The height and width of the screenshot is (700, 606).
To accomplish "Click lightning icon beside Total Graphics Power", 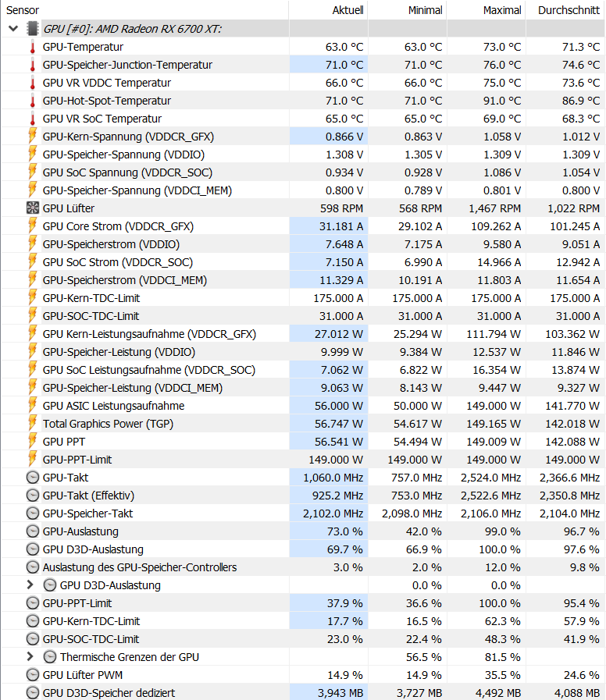I will (x=32, y=423).
